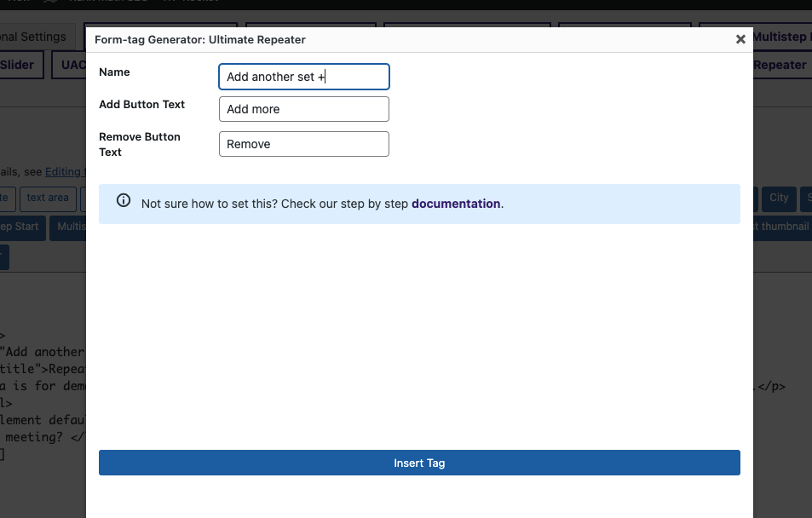The image size is (812, 518).
Task: Click the dark tag button at bottom left
Action: pos(3,256)
